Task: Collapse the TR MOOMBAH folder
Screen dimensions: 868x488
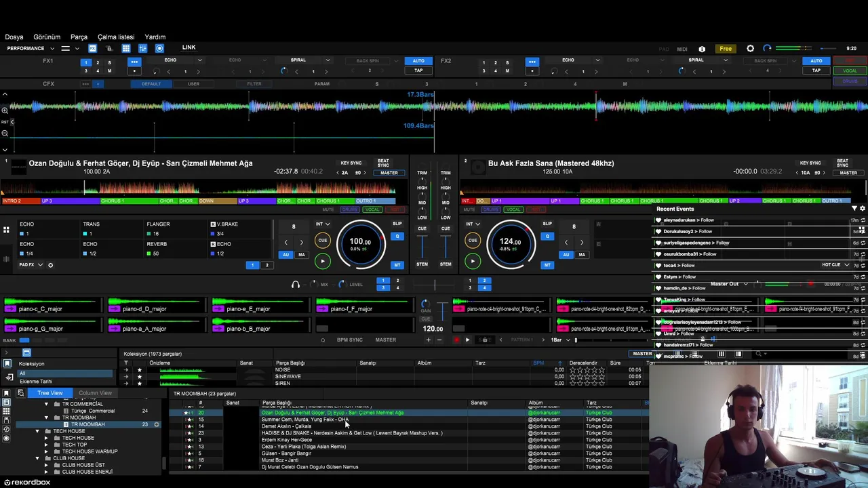Action: (x=47, y=418)
